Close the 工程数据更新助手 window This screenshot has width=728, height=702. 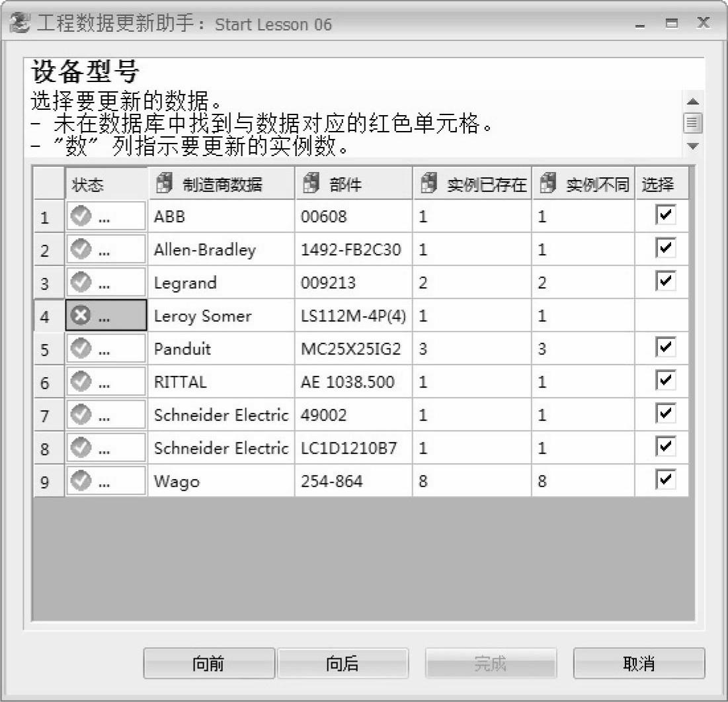[704, 22]
